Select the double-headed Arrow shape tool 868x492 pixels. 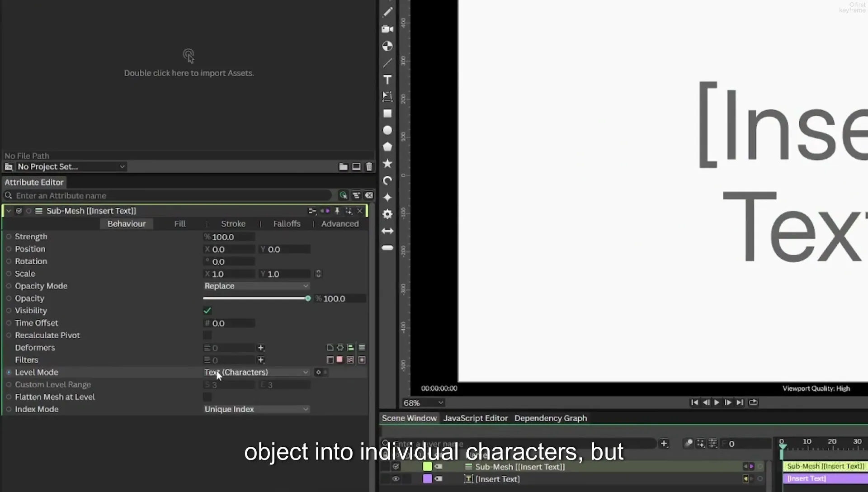click(x=387, y=231)
